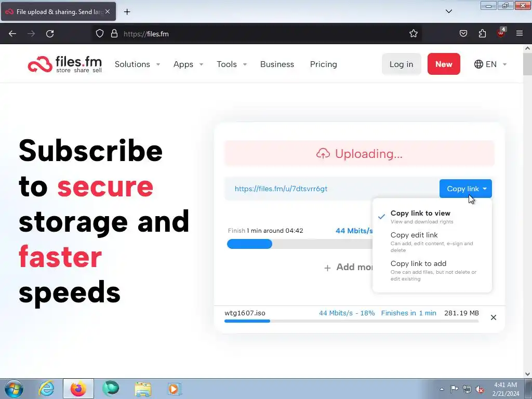Click the muted volume tray icon
The width and height of the screenshot is (532, 399).
point(480,389)
